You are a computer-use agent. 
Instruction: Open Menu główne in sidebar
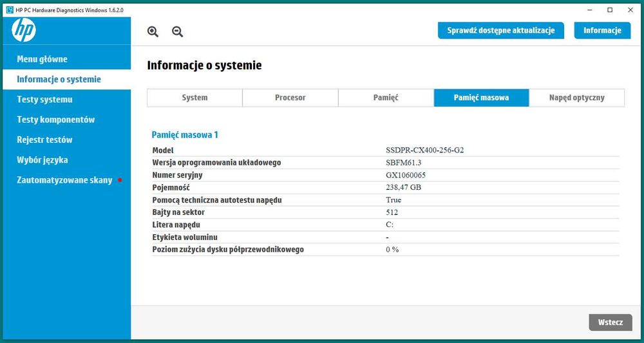[66, 59]
